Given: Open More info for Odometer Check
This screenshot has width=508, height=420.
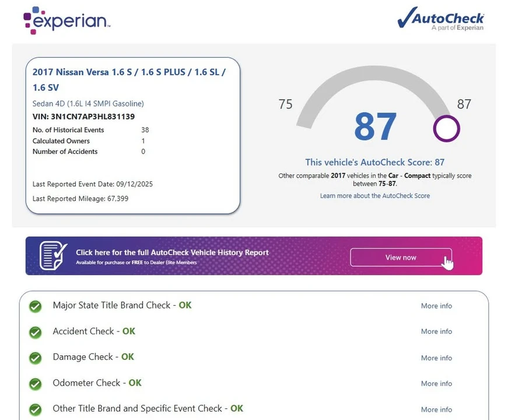Looking at the screenshot, I should (x=436, y=383).
